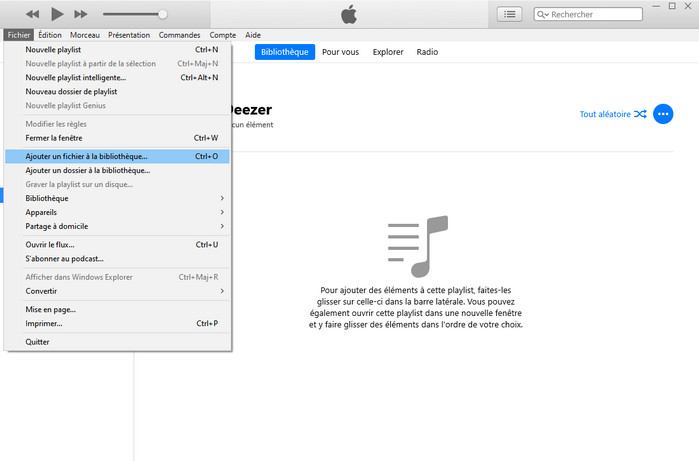Switch to the Bibliothèque tab
This screenshot has width=699, height=461.
(284, 52)
